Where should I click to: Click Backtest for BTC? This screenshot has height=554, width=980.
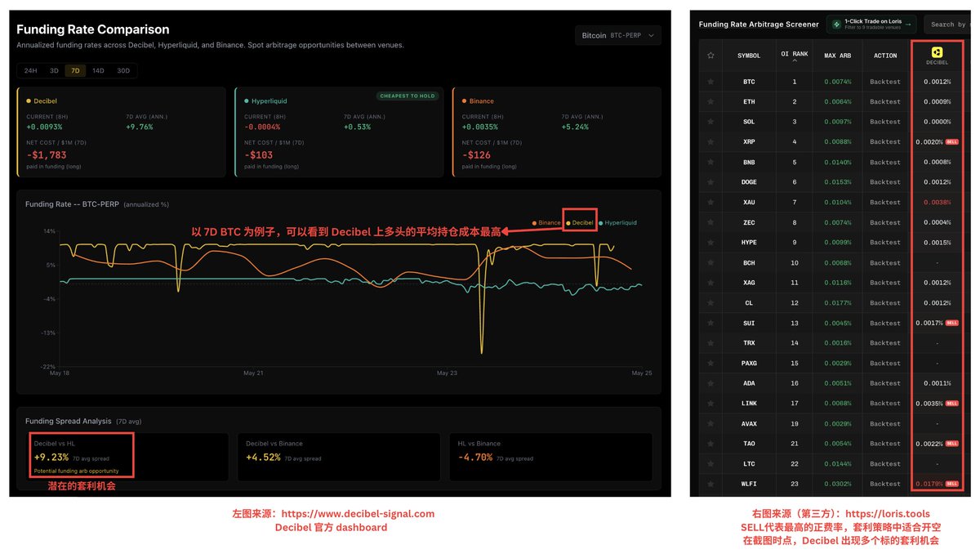(x=885, y=82)
